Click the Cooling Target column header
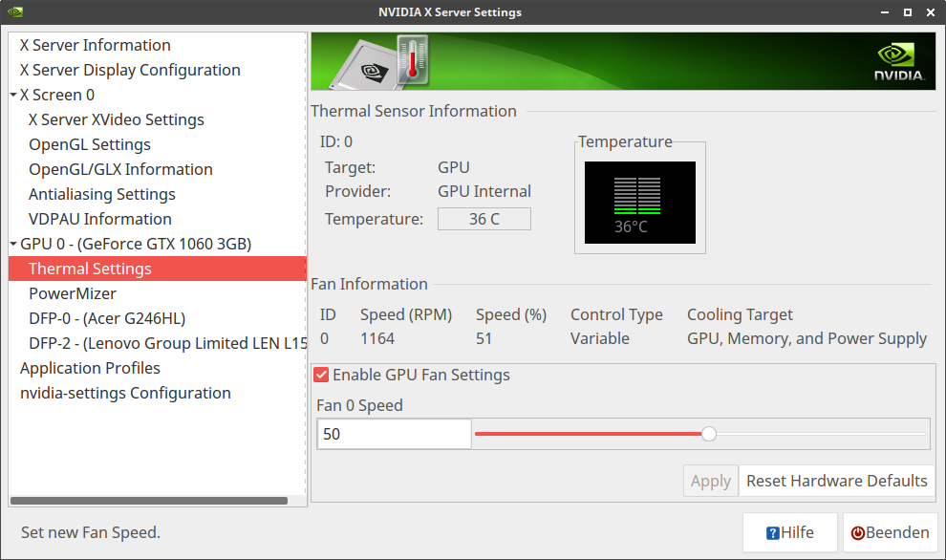946x560 pixels. click(740, 315)
